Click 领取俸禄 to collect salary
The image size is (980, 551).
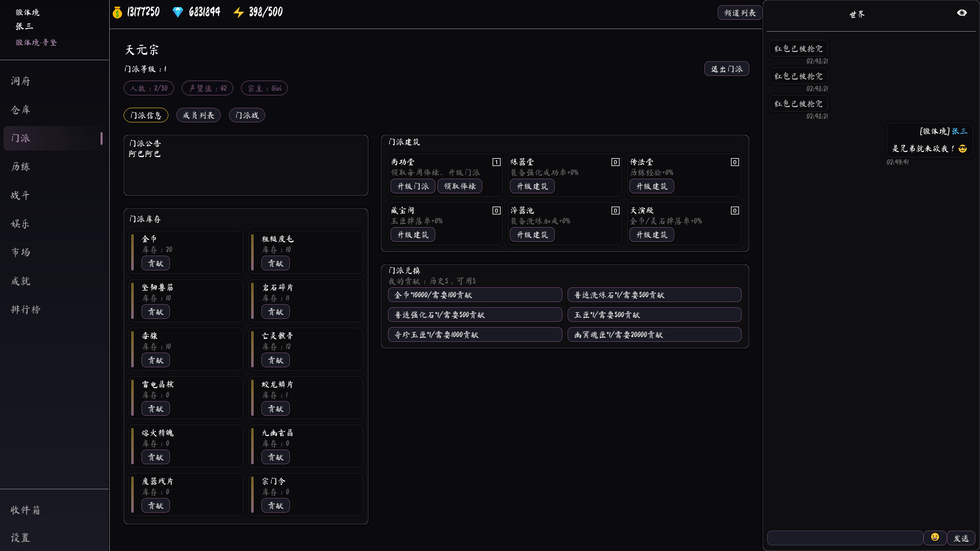pyautogui.click(x=460, y=186)
